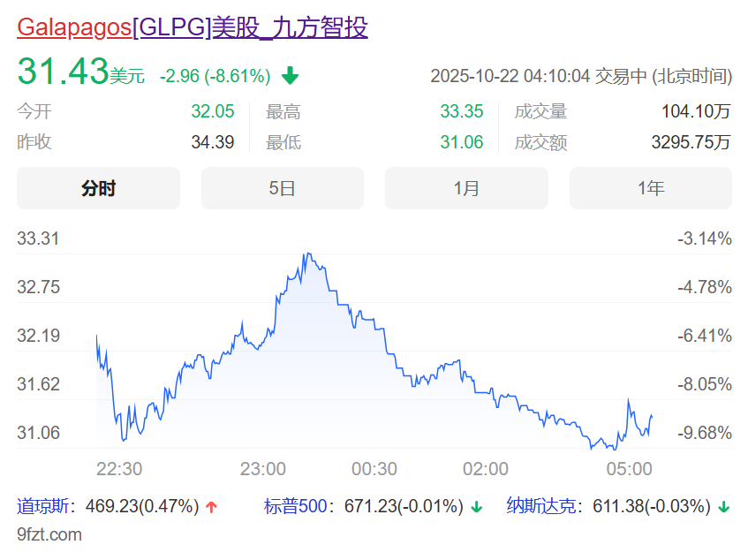This screenshot has width=748, height=560.
Task: Click the 32.75 price axis label
Action: [x=38, y=287]
